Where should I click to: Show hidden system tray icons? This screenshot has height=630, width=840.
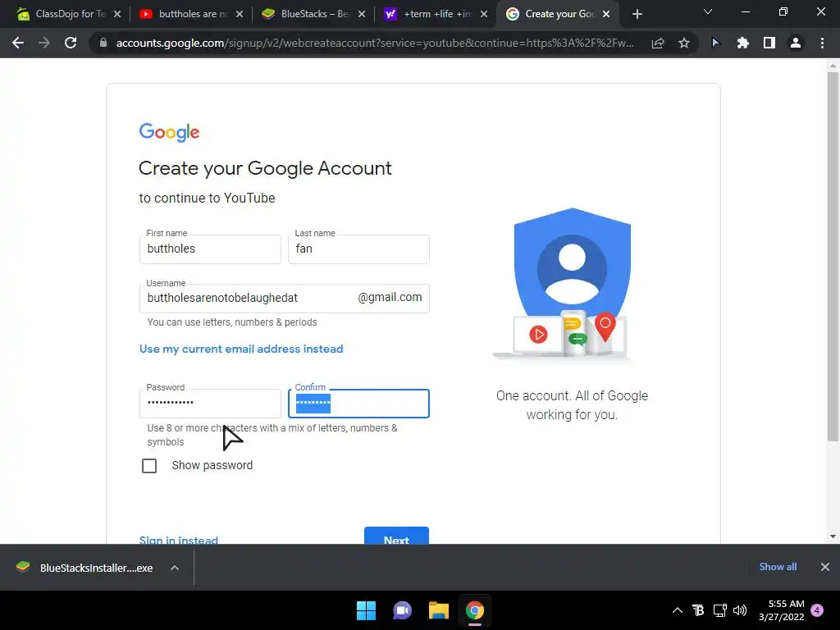(x=677, y=610)
